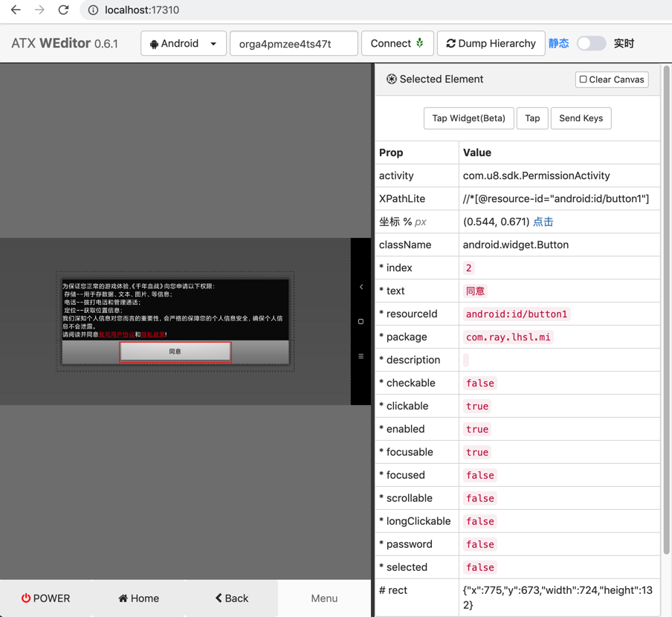Viewport: 672px width, 617px height.
Task: Click the Prop column header
Action: click(x=391, y=152)
